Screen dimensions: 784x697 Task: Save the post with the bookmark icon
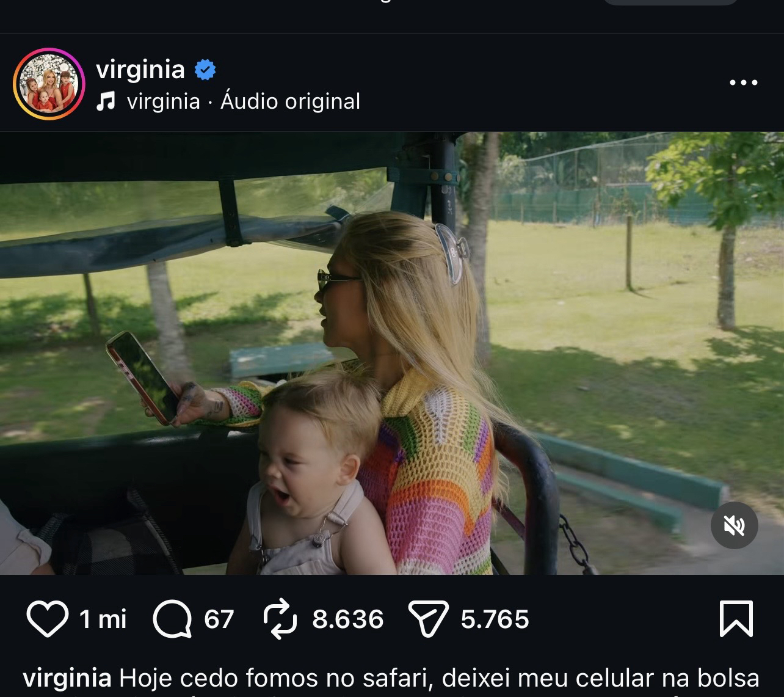(x=736, y=619)
